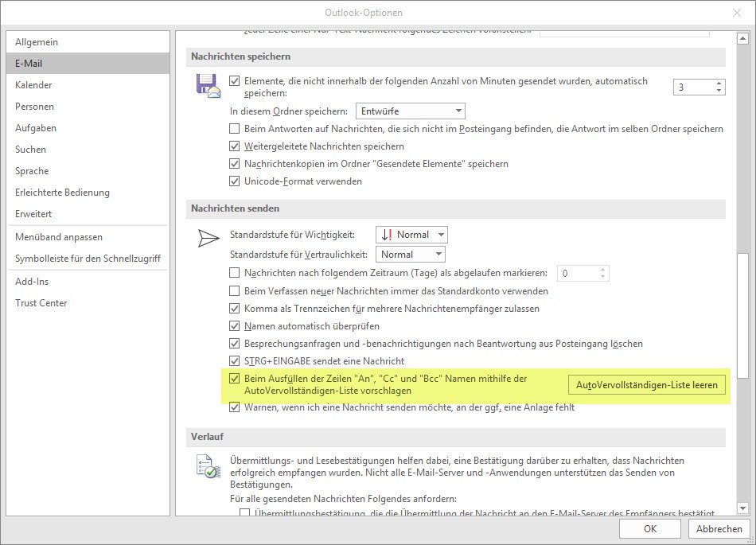Click the send messages paper plane icon

(x=208, y=238)
